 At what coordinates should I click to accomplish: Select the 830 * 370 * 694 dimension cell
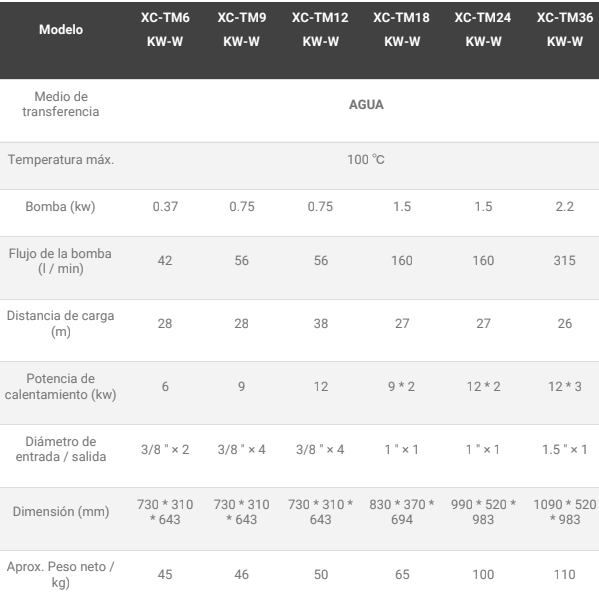pyautogui.click(x=402, y=512)
